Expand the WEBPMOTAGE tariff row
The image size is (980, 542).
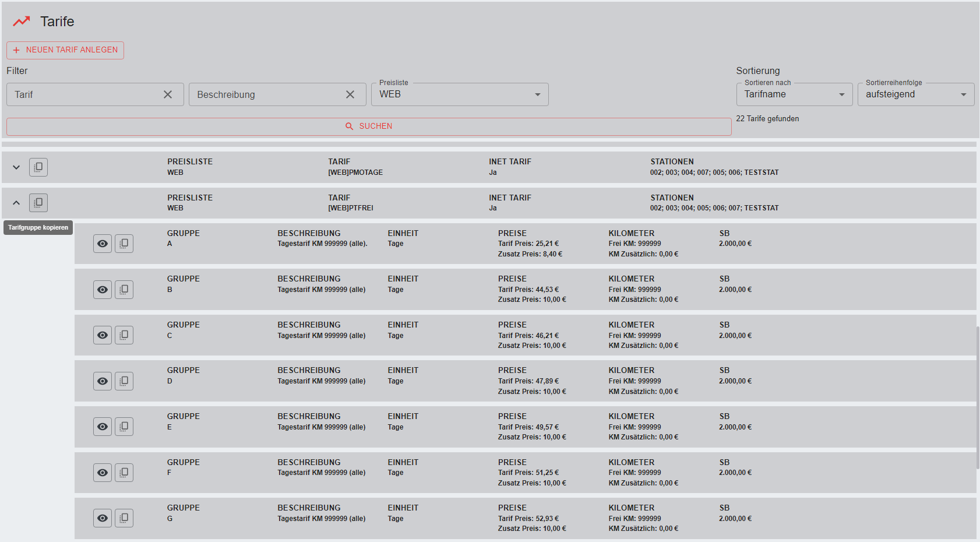tap(16, 167)
